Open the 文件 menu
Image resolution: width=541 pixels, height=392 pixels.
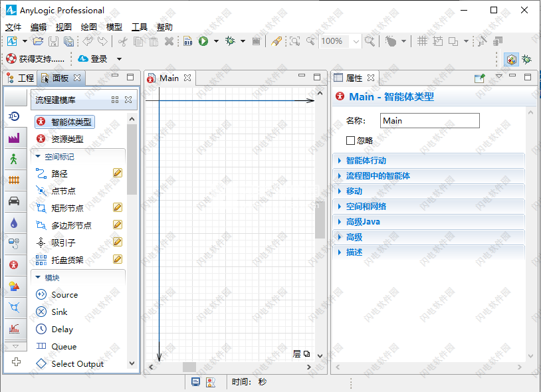[13, 27]
